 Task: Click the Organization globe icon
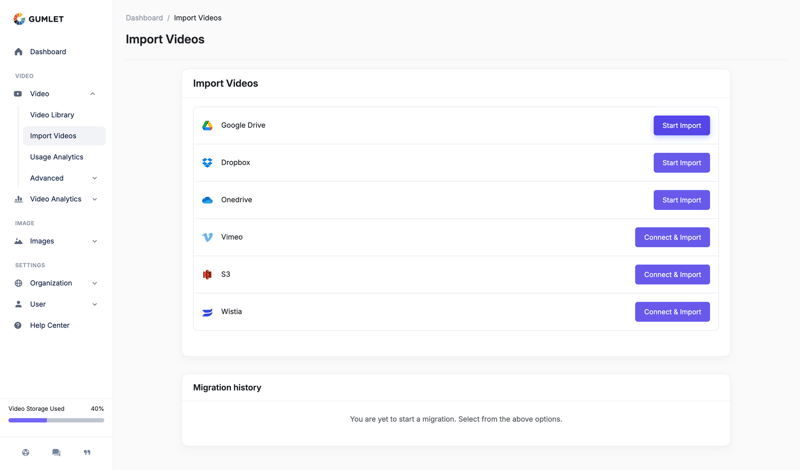coord(18,283)
